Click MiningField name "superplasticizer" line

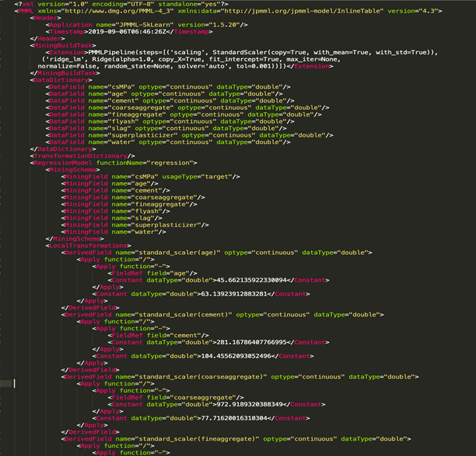tap(135, 225)
